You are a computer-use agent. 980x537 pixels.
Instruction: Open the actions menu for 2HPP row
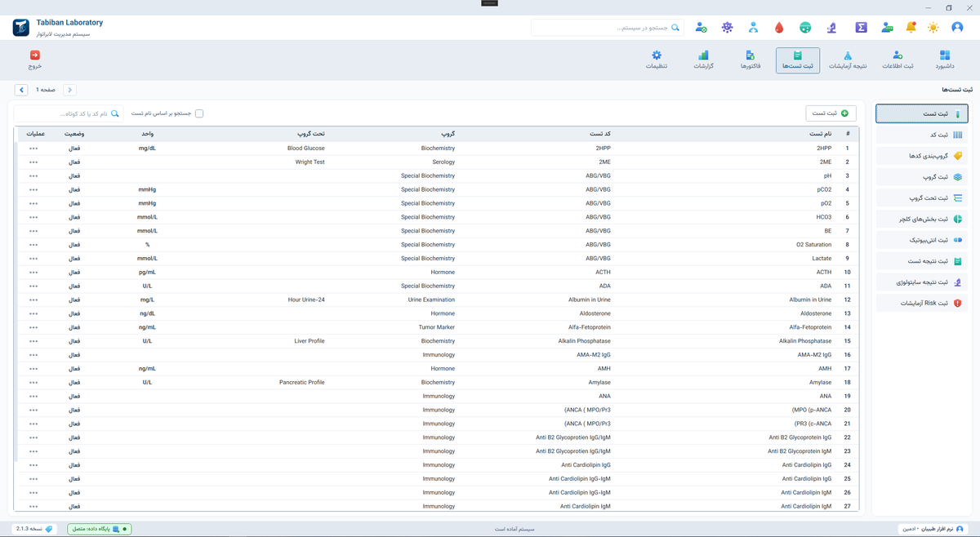click(x=33, y=149)
